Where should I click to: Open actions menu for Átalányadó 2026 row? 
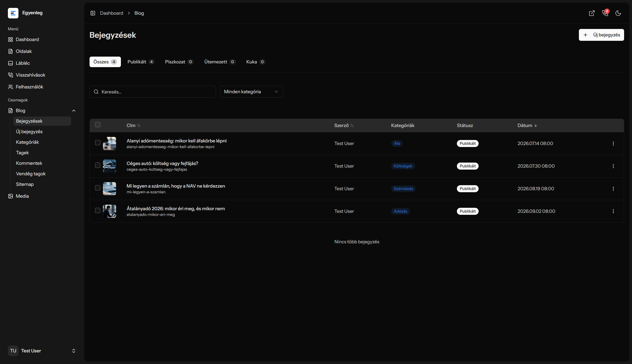[613, 211]
